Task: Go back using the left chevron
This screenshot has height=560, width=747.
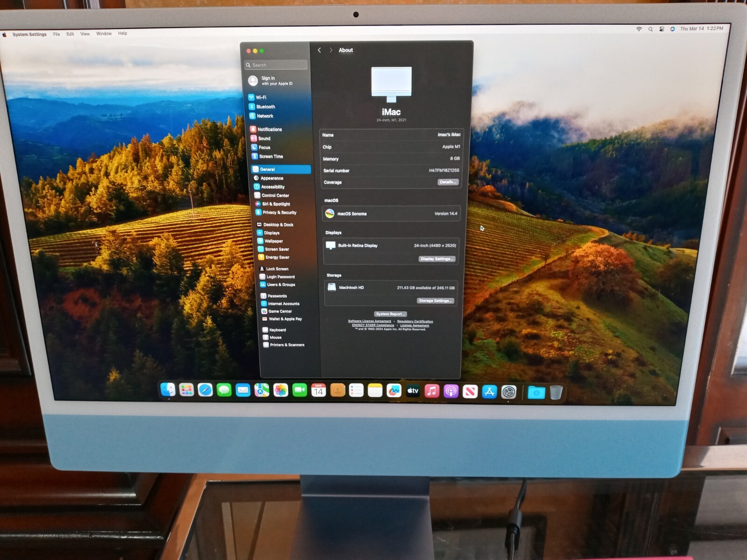Action: coord(319,50)
